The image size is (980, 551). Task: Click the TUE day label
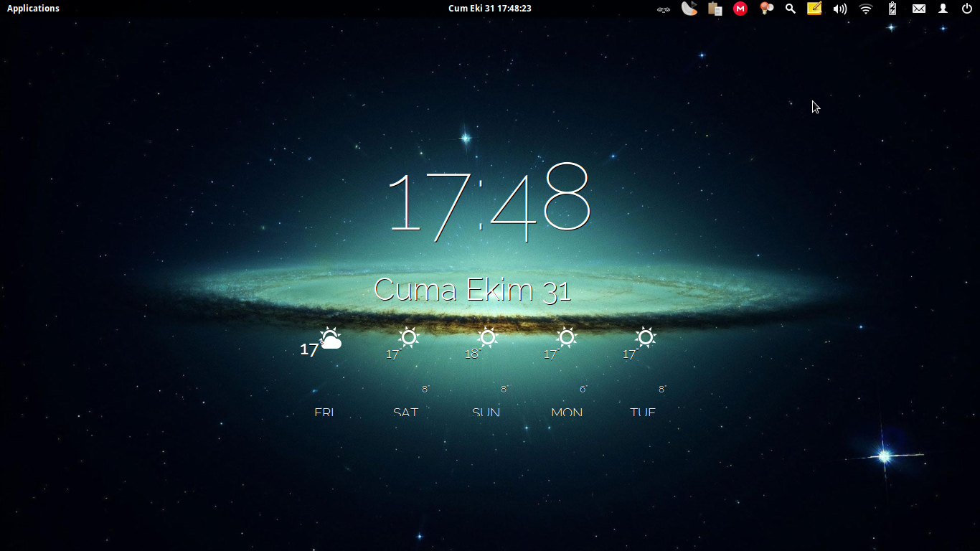pyautogui.click(x=643, y=412)
